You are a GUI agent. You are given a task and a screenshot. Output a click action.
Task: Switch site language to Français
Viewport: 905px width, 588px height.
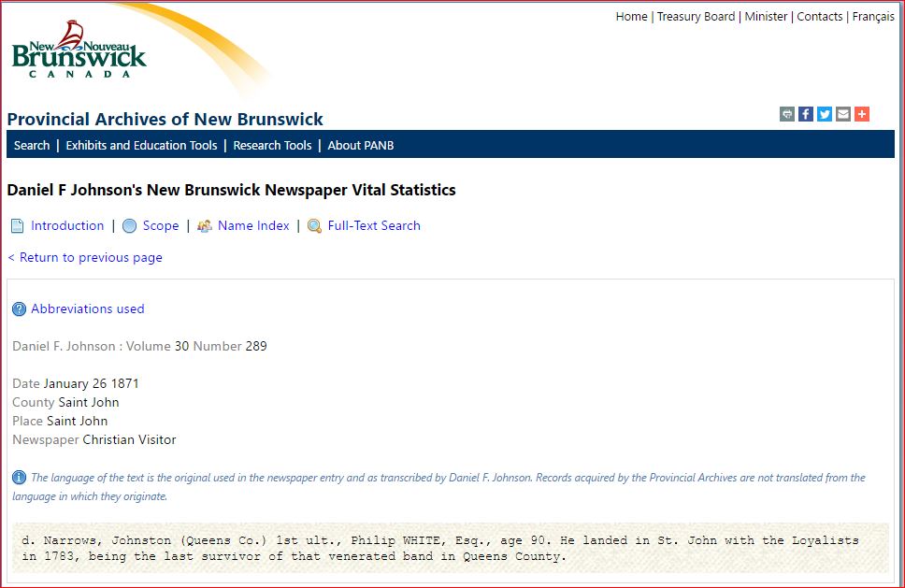873,17
